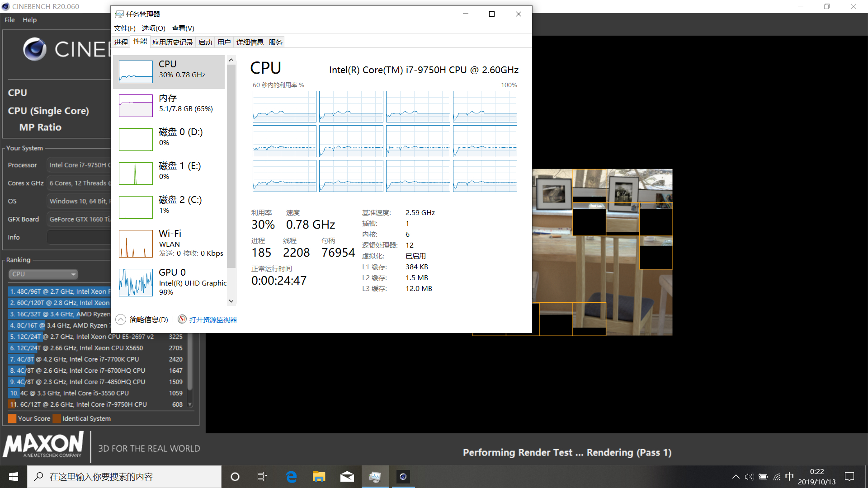Screen dimensions: 868x488
Task: Click Task View taskbar button
Action: [x=262, y=477]
